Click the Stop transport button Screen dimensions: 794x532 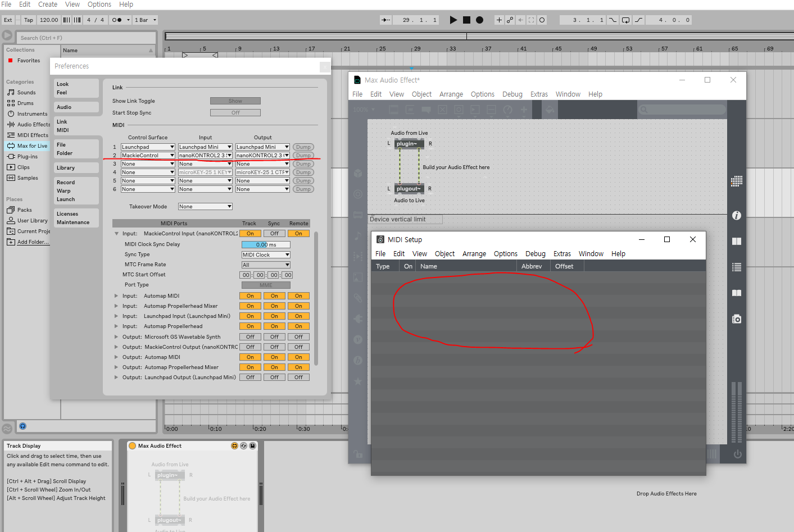(466, 20)
